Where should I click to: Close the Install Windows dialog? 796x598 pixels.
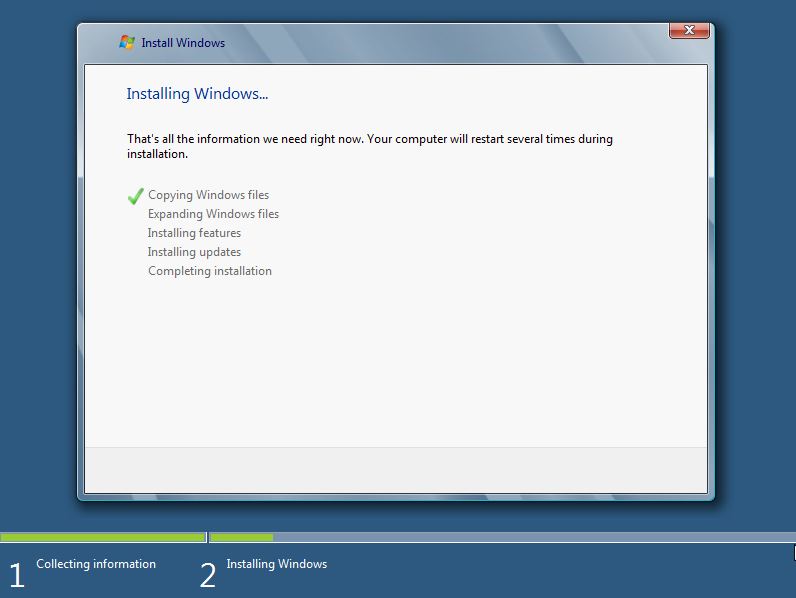point(689,30)
